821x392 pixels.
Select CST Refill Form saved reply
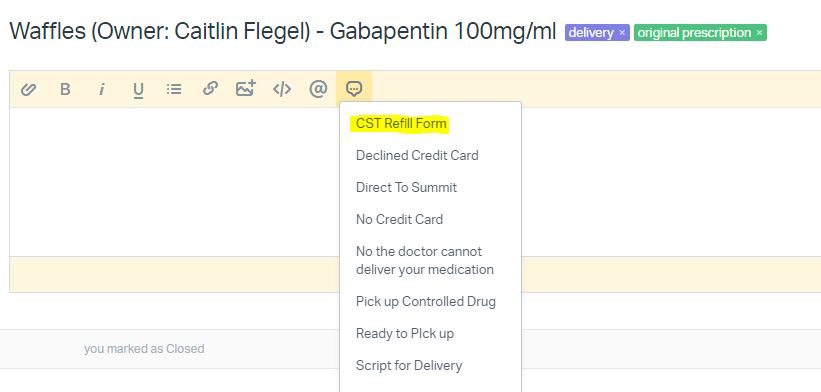(x=401, y=124)
